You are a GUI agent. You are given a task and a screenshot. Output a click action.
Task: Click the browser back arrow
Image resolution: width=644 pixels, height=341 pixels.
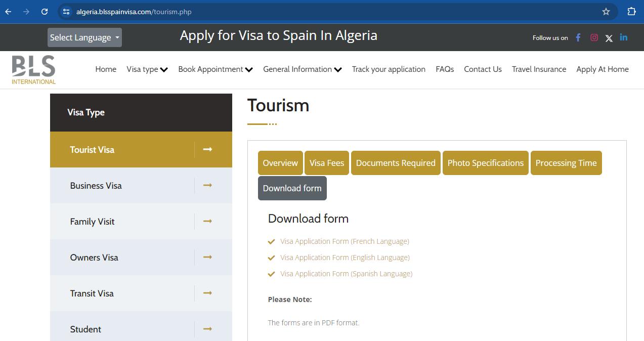9,12
